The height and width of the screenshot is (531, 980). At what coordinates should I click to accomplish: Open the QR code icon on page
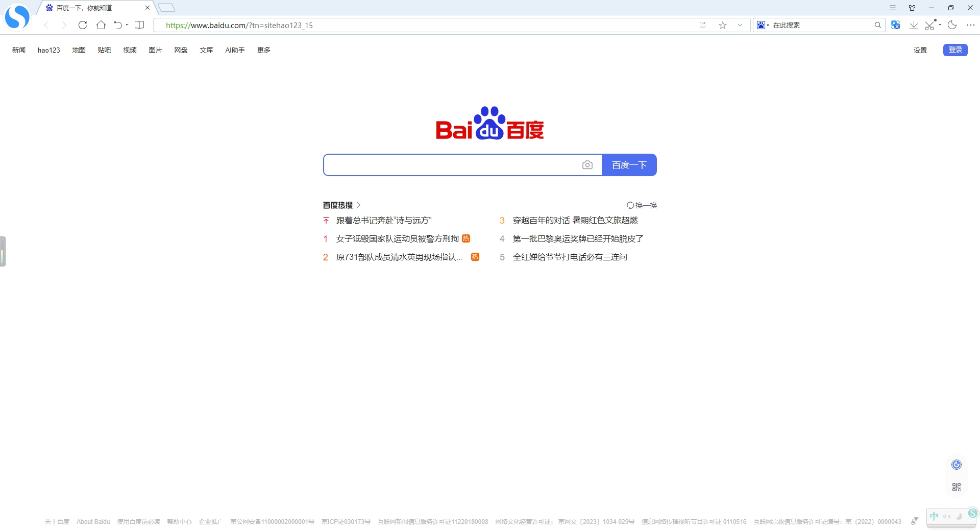point(955,486)
